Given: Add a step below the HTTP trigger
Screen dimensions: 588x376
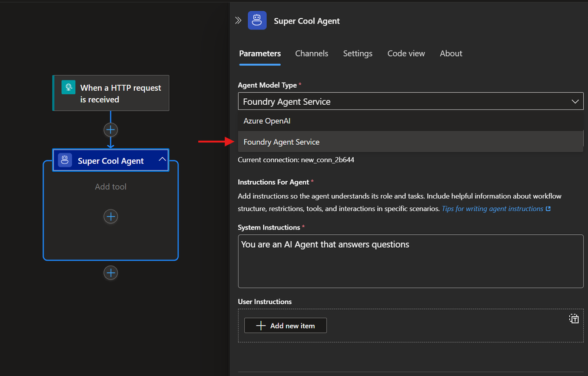Looking at the screenshot, I should pos(111,129).
